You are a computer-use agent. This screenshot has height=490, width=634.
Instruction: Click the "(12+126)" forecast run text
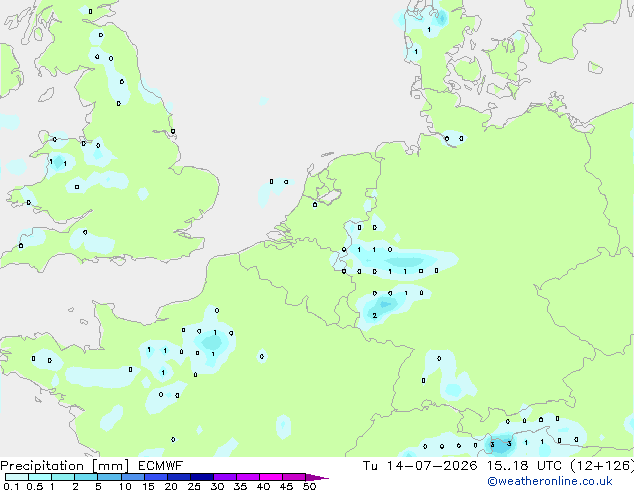click(602, 466)
